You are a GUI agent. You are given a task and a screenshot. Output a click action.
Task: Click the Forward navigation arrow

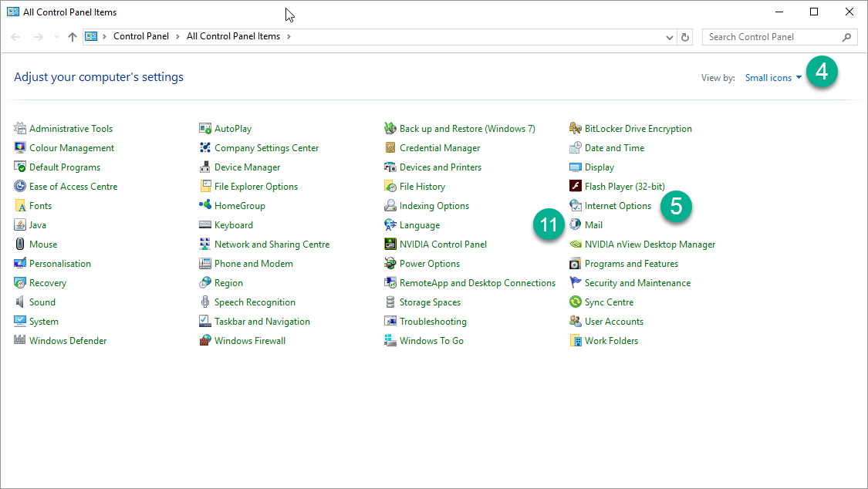click(39, 37)
